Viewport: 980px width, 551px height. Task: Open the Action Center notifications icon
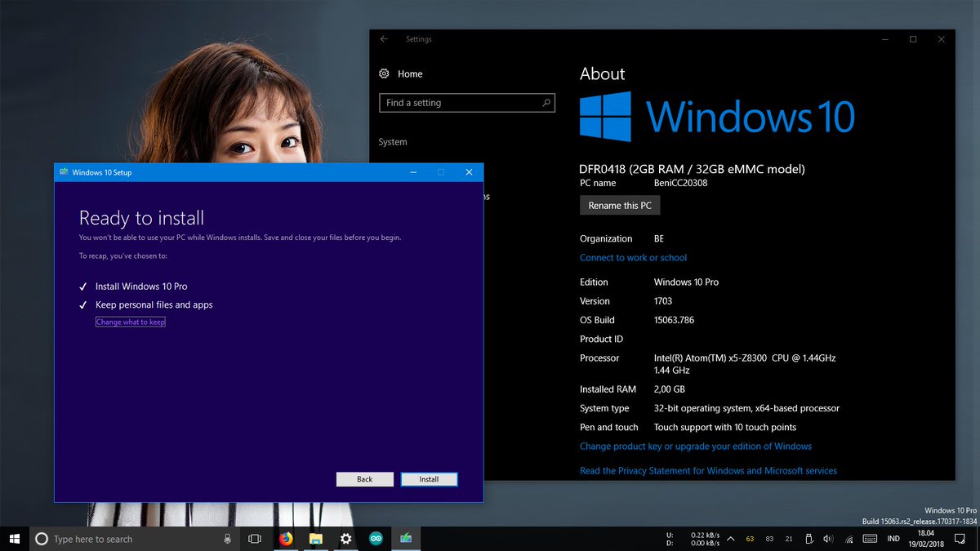pyautogui.click(x=960, y=539)
